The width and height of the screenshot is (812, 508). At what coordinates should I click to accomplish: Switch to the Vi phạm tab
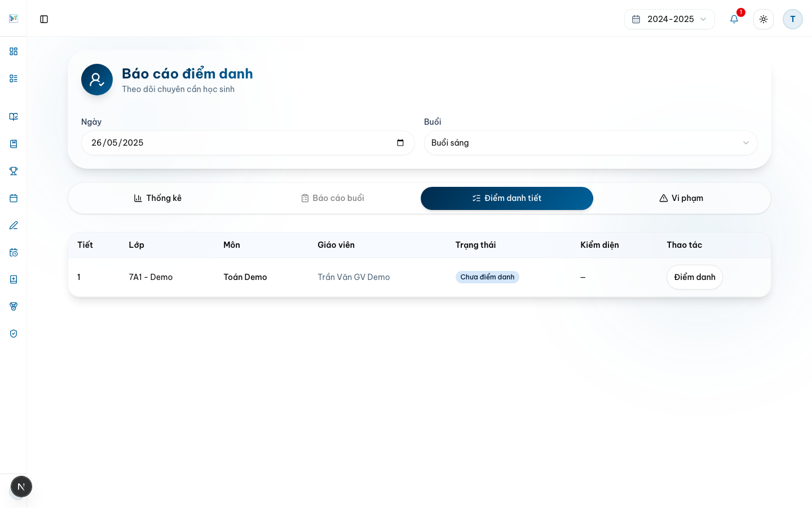[681, 198]
